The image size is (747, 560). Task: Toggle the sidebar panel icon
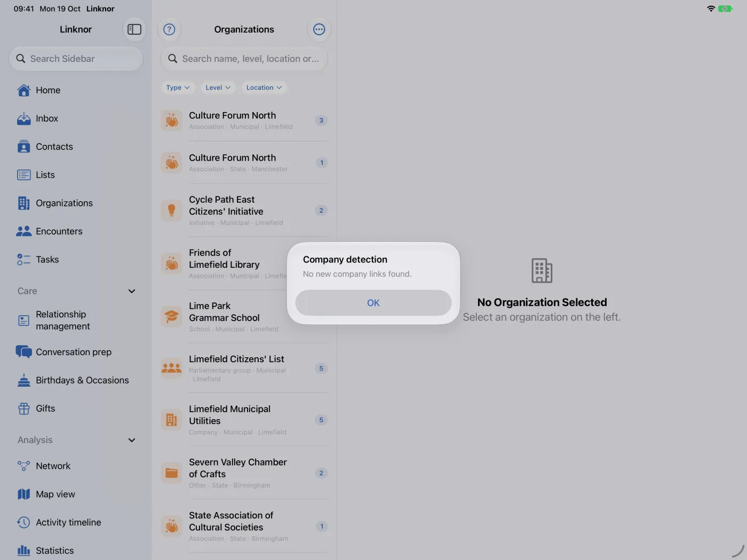[134, 29]
